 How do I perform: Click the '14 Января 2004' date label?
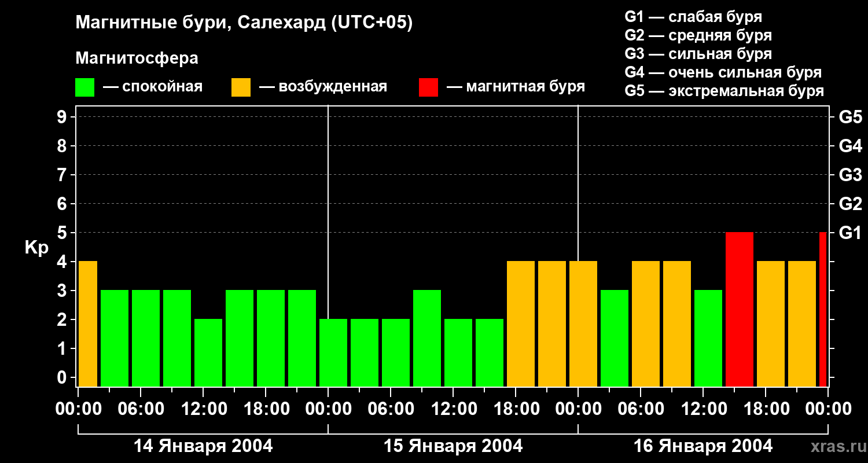[x=203, y=446]
